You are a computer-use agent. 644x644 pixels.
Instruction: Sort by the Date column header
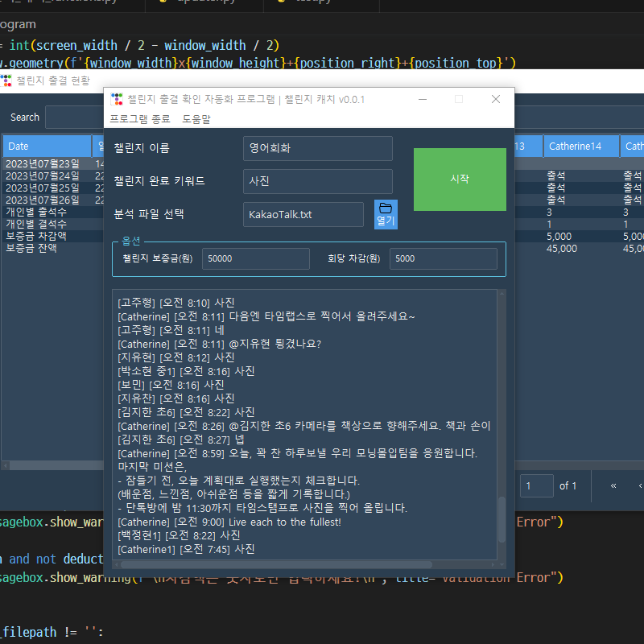(47, 146)
